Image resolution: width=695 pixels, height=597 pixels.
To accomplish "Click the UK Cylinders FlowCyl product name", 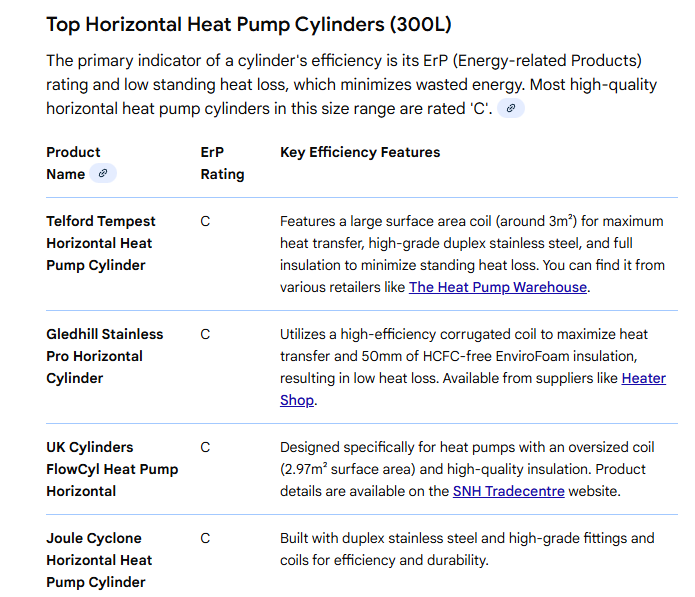I will point(112,469).
